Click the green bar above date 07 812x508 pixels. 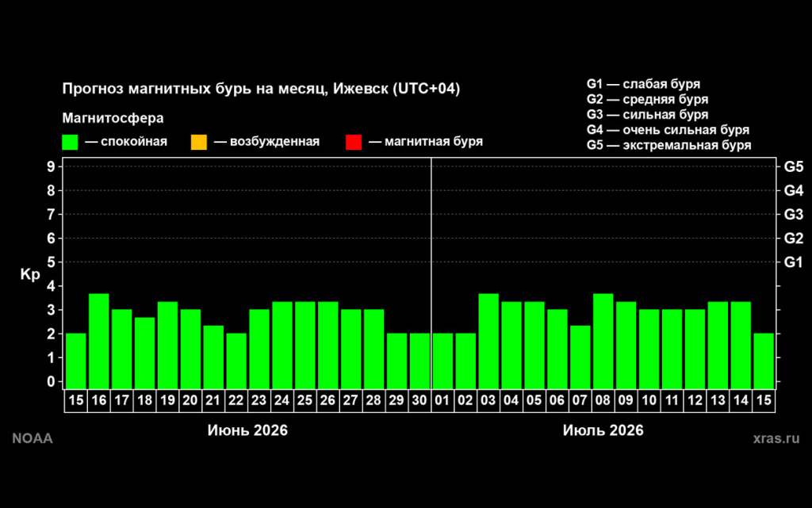click(580, 357)
